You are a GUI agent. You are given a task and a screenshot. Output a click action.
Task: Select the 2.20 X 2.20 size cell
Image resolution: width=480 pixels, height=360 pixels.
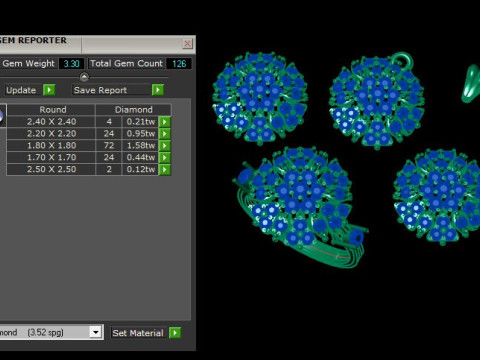tap(51, 134)
